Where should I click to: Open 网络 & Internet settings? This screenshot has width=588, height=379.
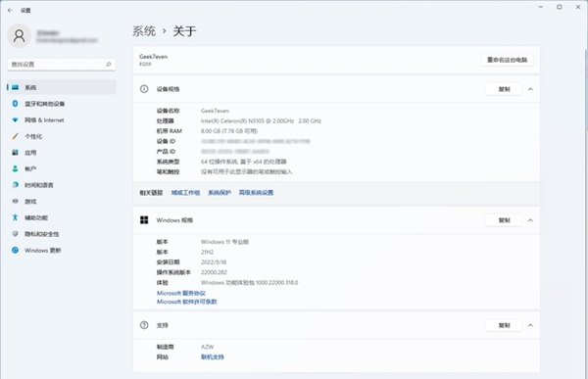62,119
